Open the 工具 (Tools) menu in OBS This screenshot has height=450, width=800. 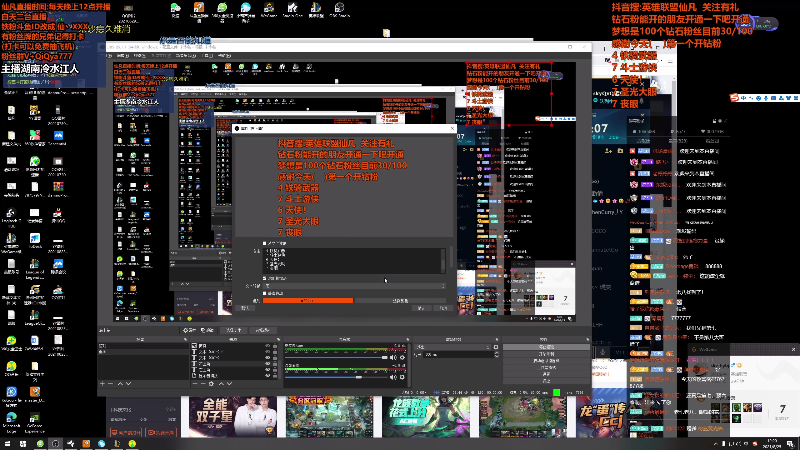209,55
